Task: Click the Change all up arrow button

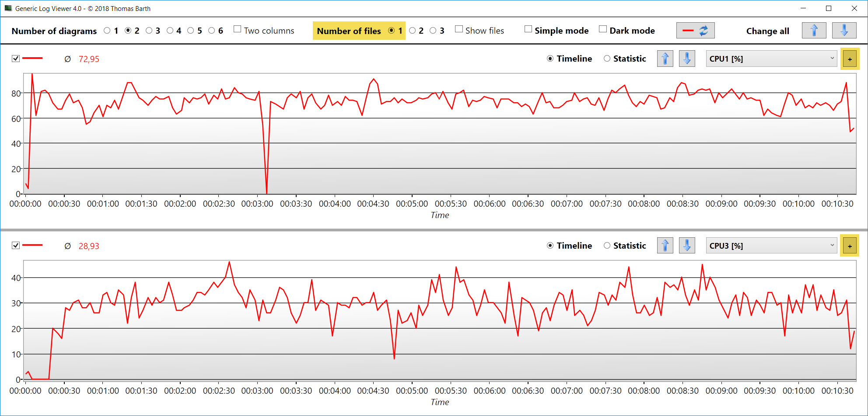Action: tap(814, 31)
